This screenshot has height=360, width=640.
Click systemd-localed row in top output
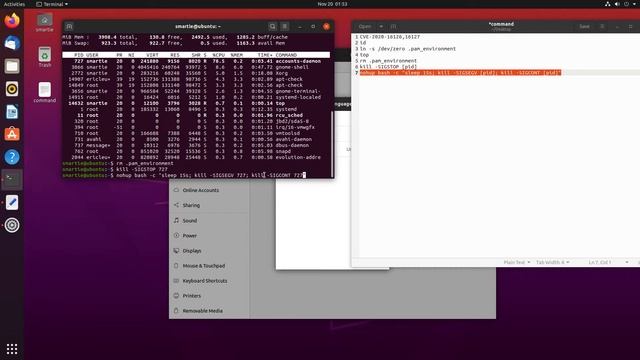pos(196,97)
